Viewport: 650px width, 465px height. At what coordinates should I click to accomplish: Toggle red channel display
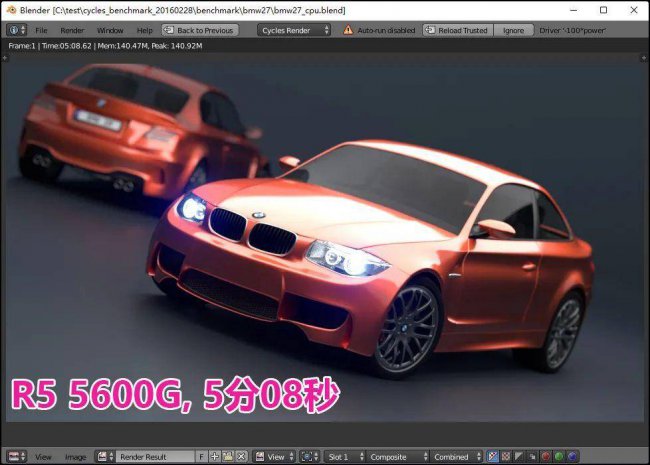(546, 457)
